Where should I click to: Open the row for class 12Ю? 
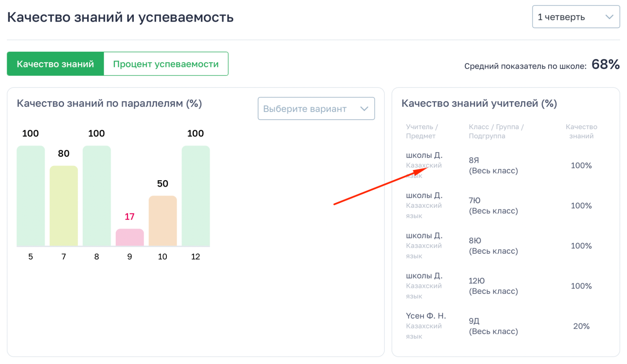coord(493,286)
